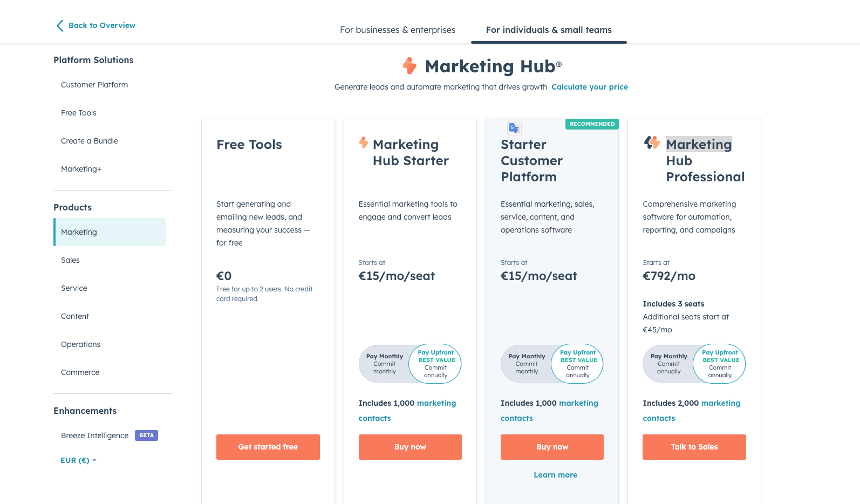Image resolution: width=860 pixels, height=504 pixels.
Task: Select Commerce under Products
Action: tap(80, 372)
